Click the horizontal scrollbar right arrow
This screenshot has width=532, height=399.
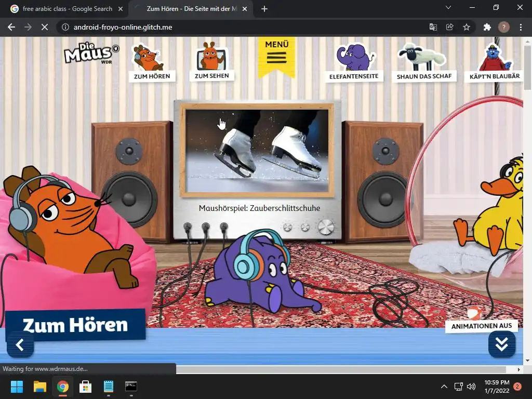coord(519,369)
